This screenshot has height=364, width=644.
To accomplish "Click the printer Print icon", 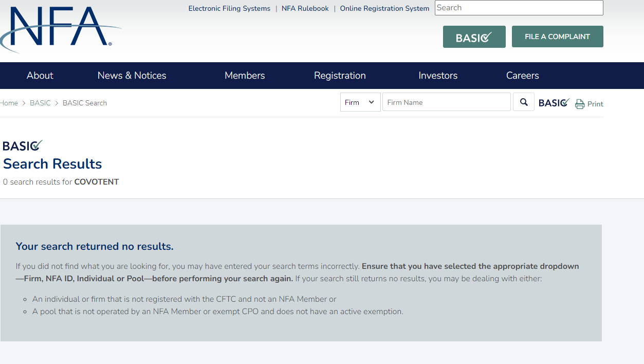I will click(580, 104).
